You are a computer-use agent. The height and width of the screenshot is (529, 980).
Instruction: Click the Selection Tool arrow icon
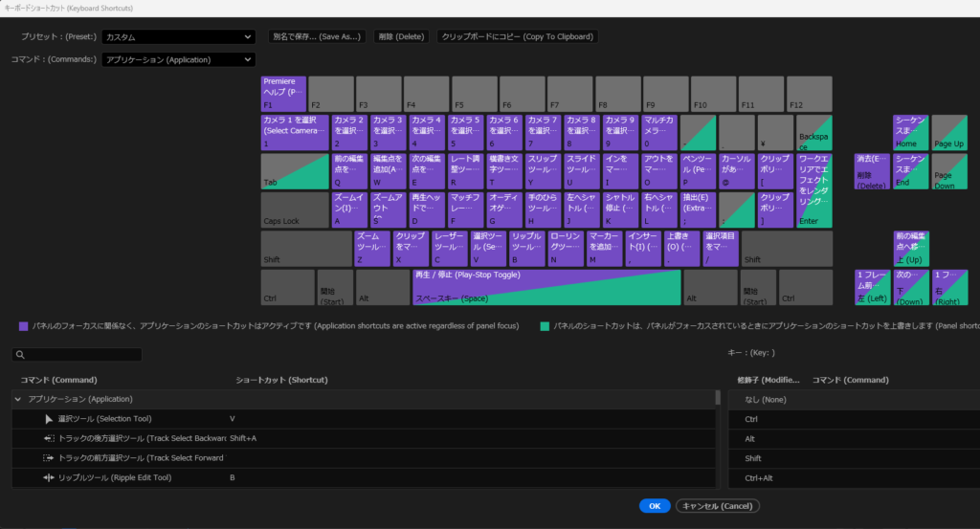(x=49, y=419)
